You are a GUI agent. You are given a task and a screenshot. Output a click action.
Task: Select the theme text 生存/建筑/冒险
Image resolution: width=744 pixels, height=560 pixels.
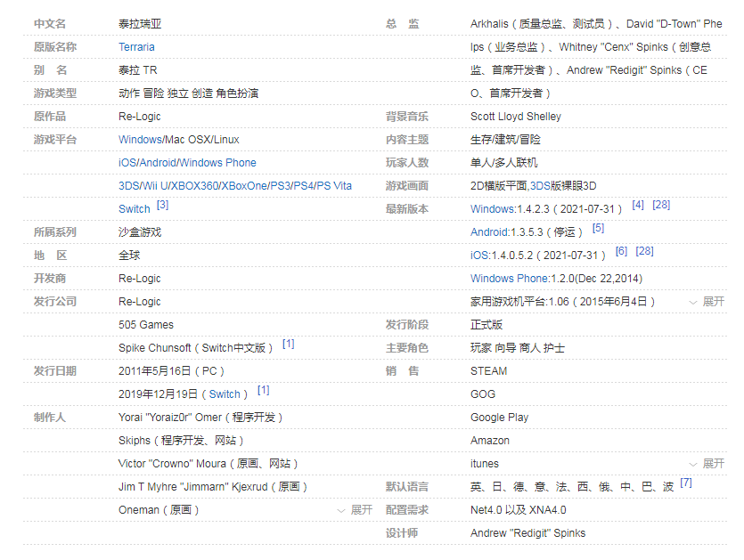tap(505, 140)
